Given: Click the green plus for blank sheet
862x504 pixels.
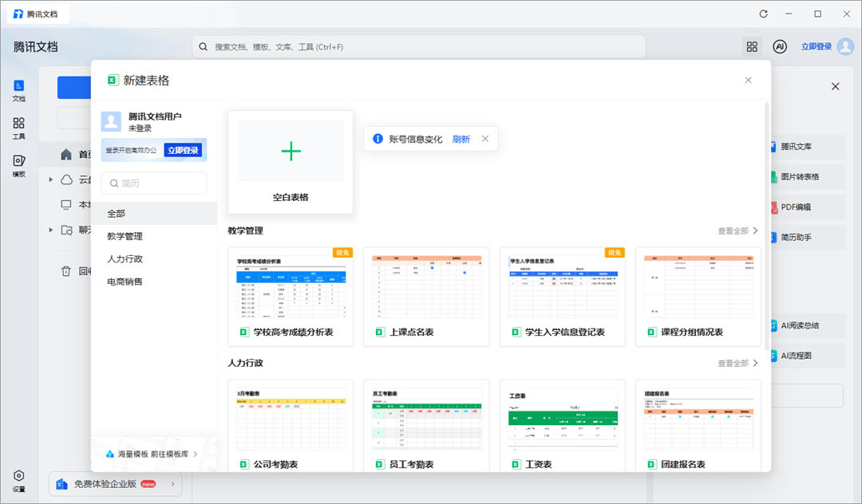Looking at the screenshot, I should pos(291,151).
